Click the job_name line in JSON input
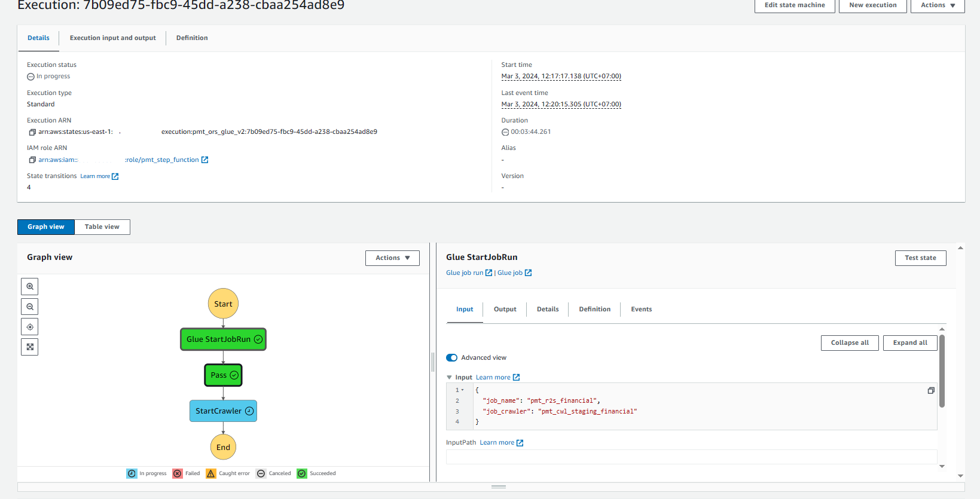This screenshot has height=499, width=980. pos(542,401)
